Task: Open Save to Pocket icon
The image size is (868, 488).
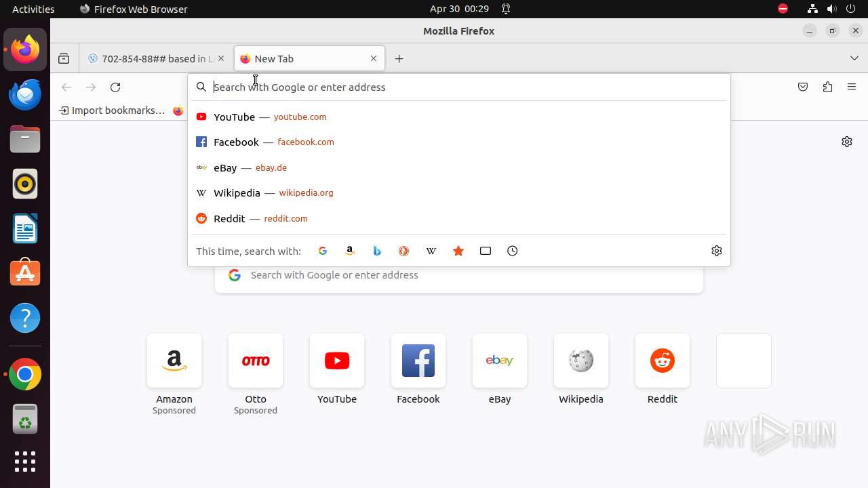Action: coord(803,87)
